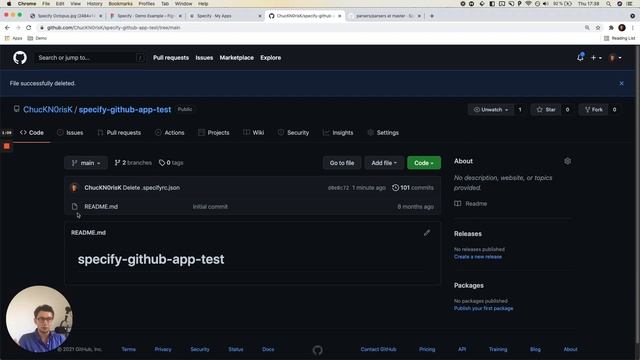Open the footer Contact GitHub link
Viewport: 640px width, 360px height.
[x=378, y=349]
